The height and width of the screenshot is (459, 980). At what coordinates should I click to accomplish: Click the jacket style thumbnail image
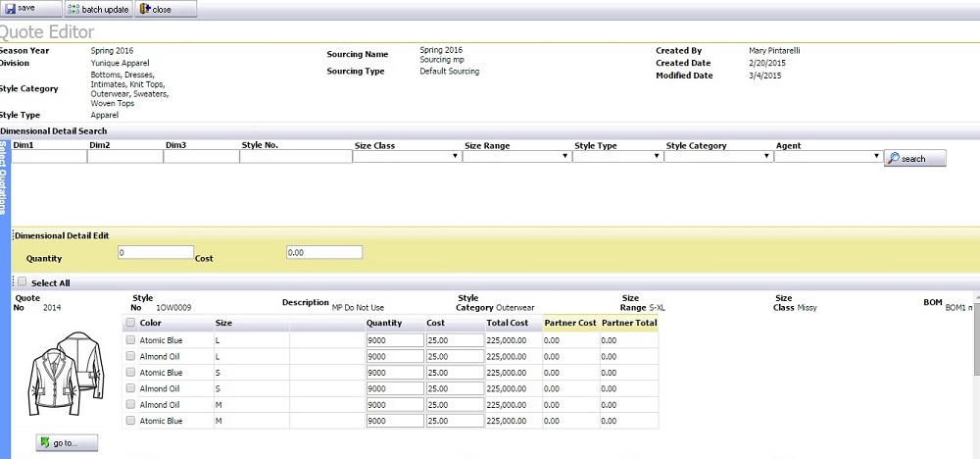(x=67, y=374)
